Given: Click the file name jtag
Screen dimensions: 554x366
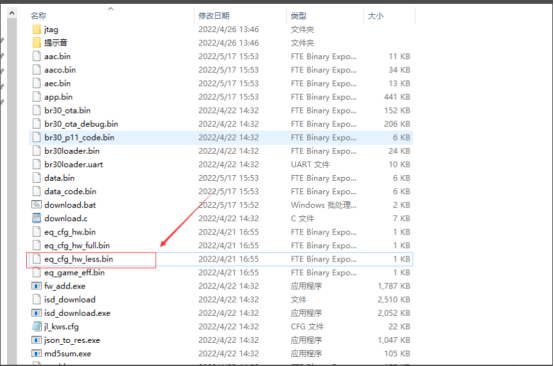Looking at the screenshot, I should 51,29.
